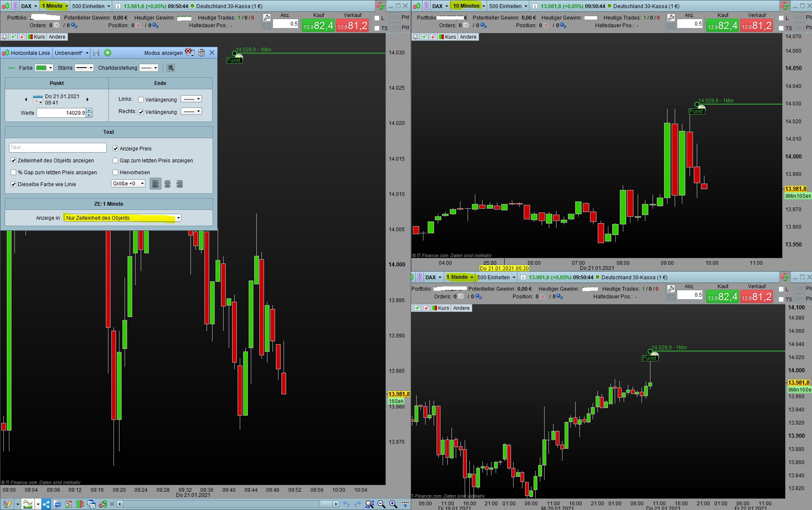Toggle the Anzeige Preis checkbox
The width and height of the screenshot is (812, 510).
point(115,148)
